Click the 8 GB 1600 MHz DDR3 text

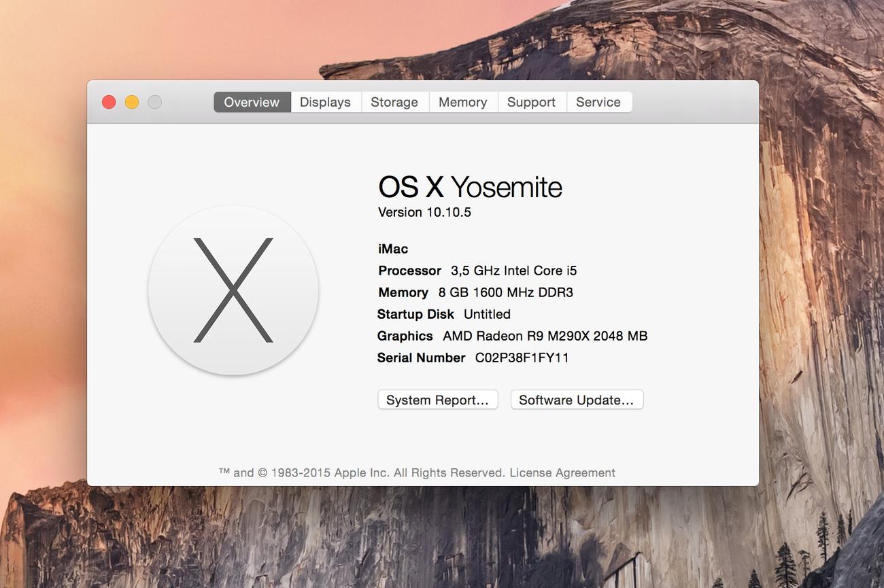pos(506,292)
